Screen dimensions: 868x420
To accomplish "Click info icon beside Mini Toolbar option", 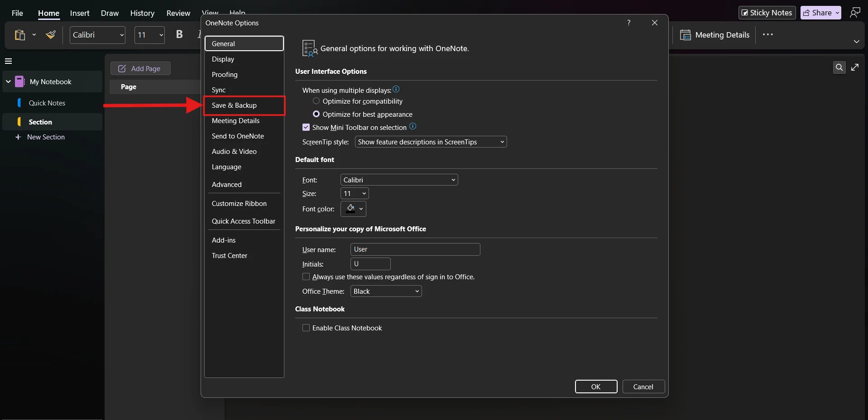I will [412, 126].
